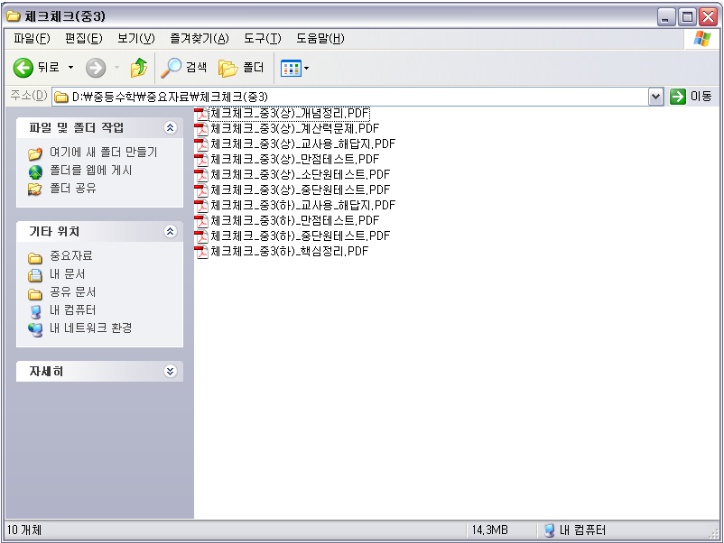Select file name 체크체크_중3(상)_중단원테스트.PDF

point(301,190)
